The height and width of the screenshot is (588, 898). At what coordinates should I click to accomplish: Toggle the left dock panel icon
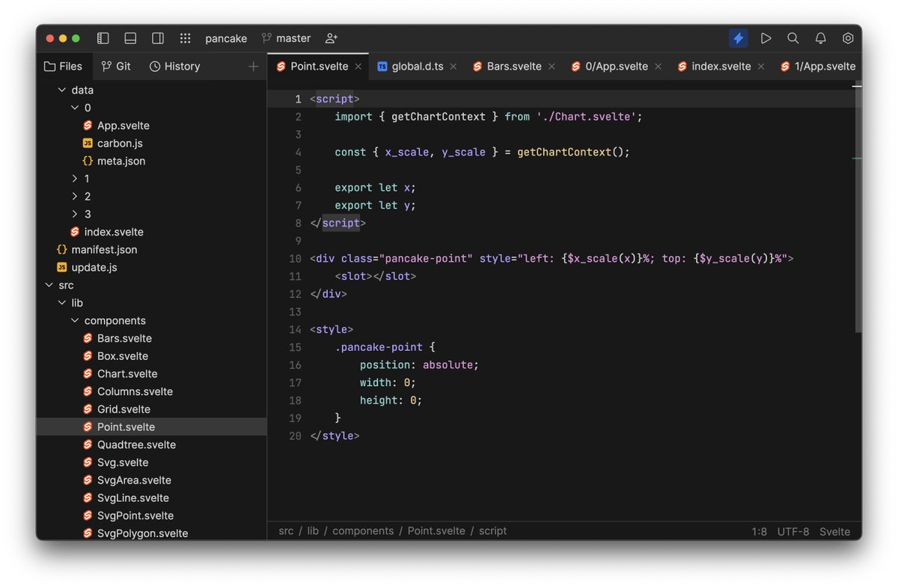tap(103, 37)
